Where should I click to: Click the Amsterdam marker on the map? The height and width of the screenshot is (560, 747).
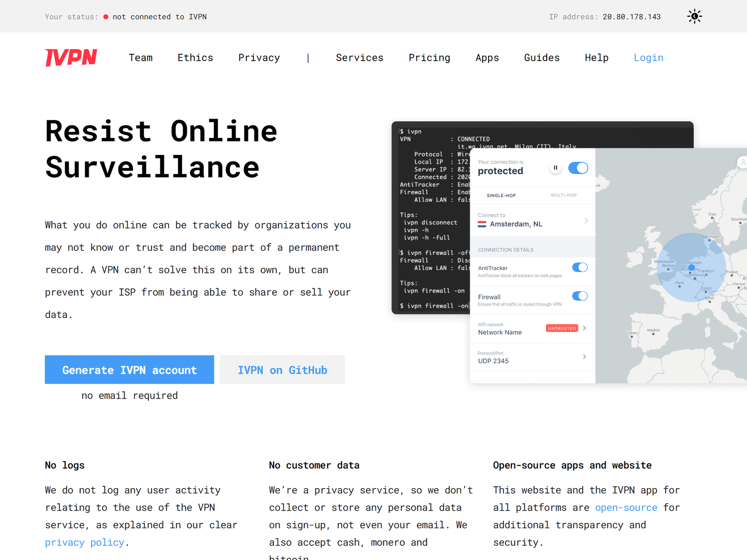[691, 267]
